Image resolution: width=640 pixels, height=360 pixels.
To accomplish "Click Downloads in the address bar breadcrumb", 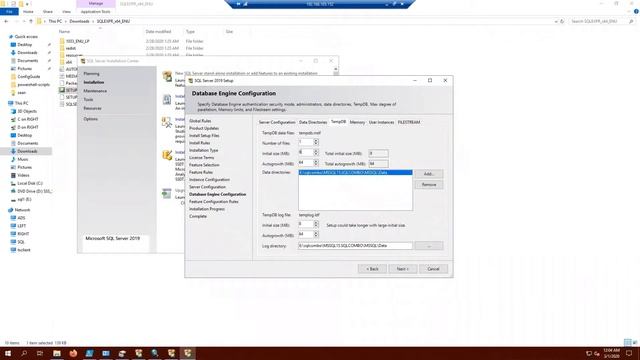I will (79, 21).
